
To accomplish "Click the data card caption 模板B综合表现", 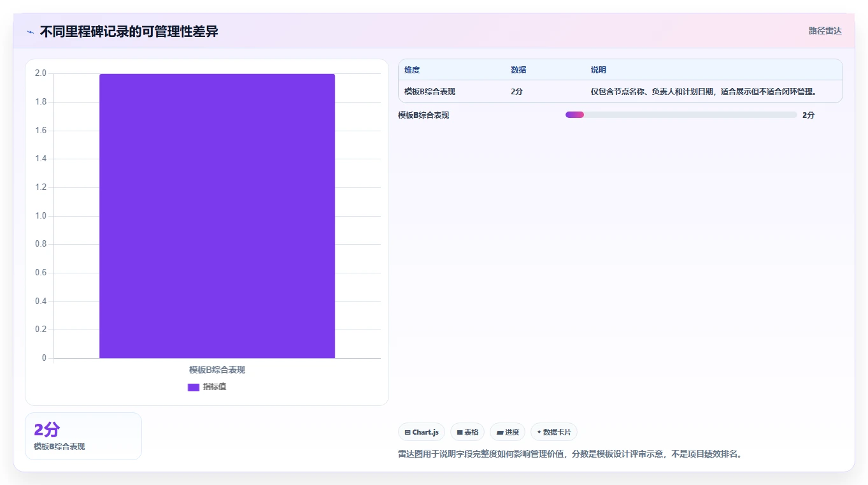I will pyautogui.click(x=59, y=447).
